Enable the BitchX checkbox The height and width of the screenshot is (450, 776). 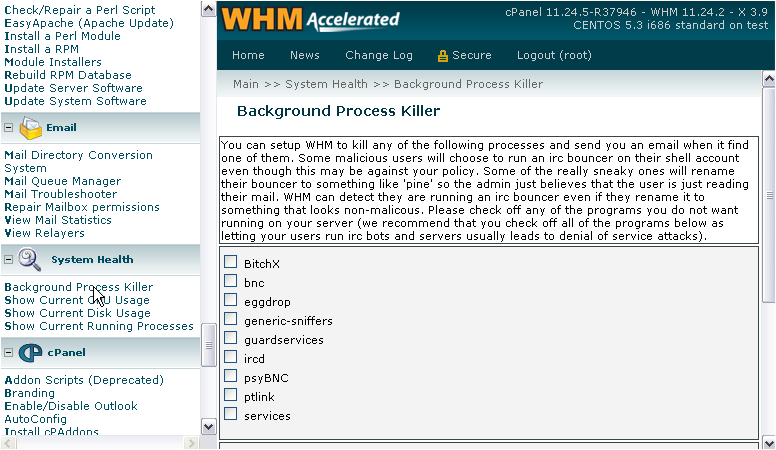(x=231, y=262)
